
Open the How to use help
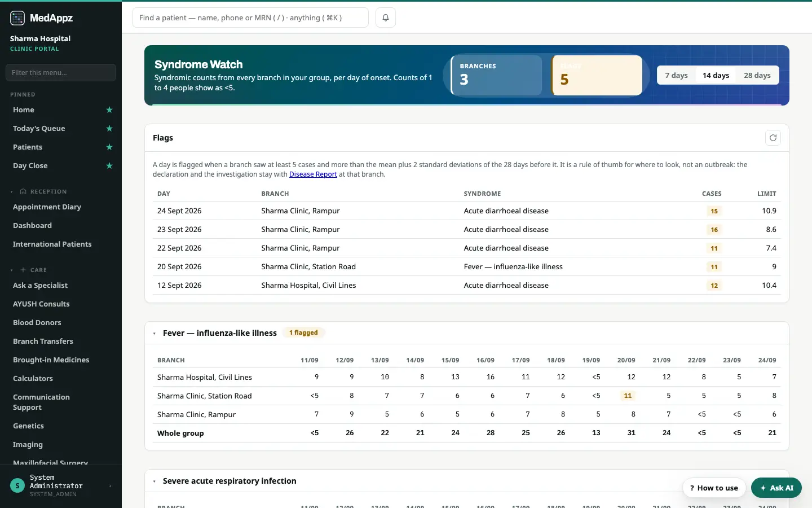pyautogui.click(x=714, y=488)
